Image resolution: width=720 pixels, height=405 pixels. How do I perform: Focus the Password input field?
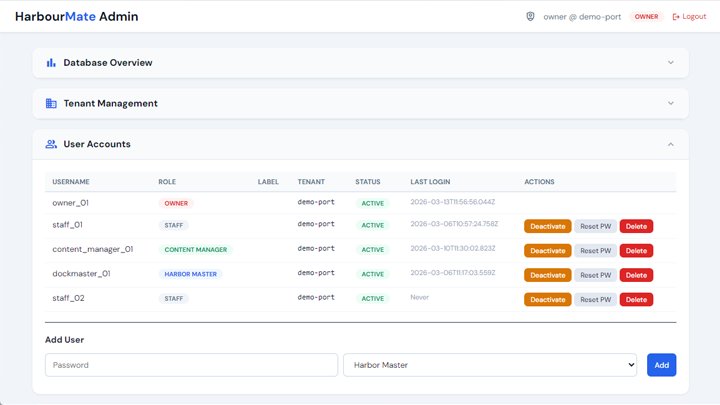[x=191, y=365]
